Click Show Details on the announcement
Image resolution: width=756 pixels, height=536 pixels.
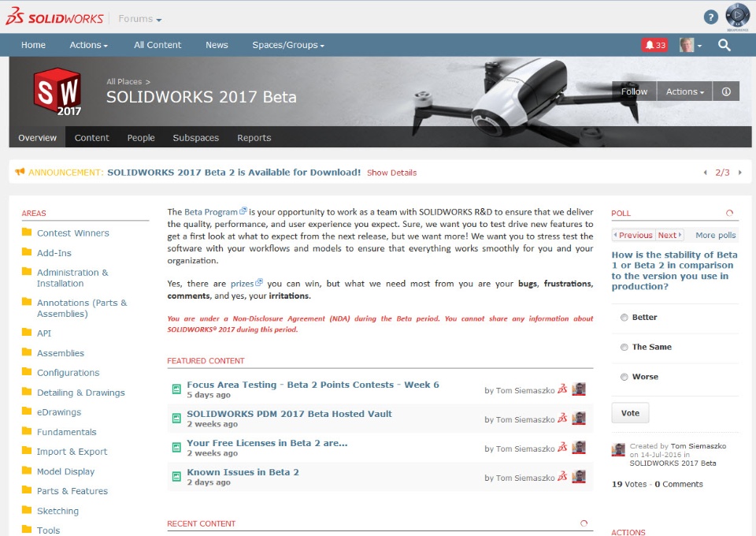click(391, 173)
